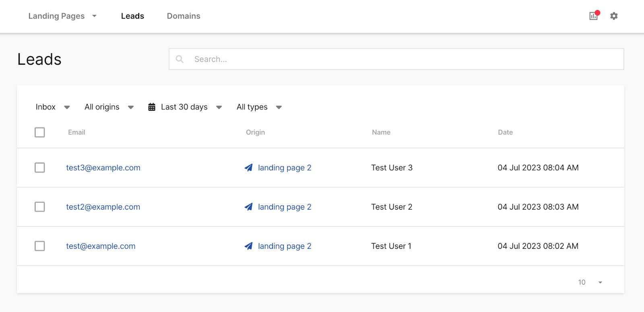Tick the checkbox for Test User 1

pyautogui.click(x=40, y=246)
